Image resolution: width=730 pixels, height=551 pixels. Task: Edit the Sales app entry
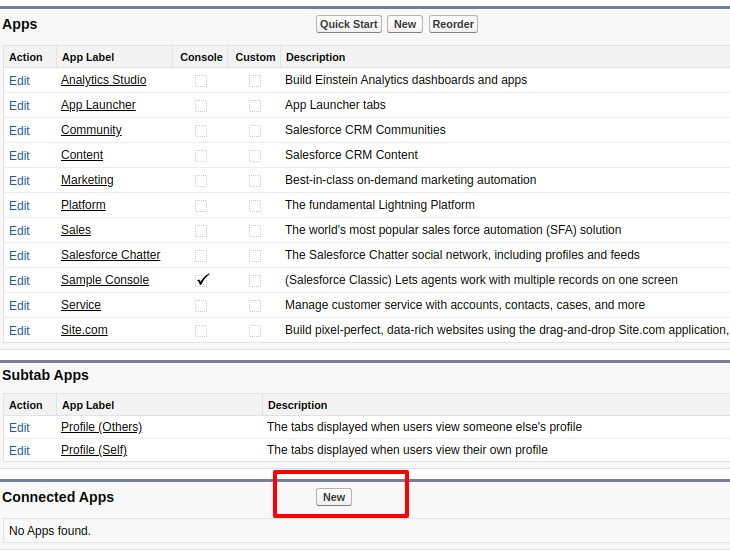point(19,231)
